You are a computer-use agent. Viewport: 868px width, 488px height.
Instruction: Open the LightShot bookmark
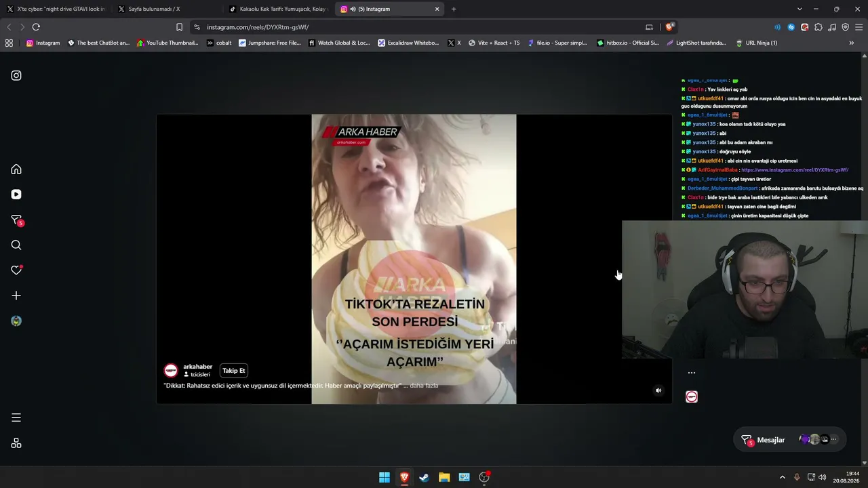(696, 43)
